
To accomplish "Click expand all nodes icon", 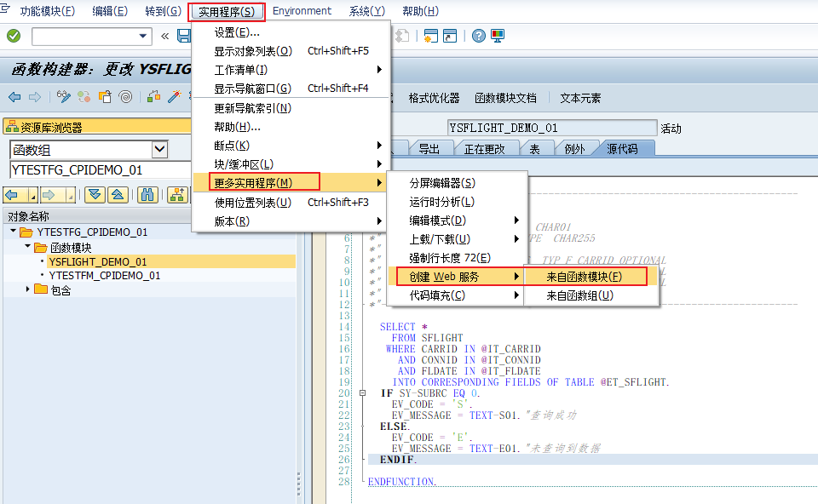I will 95,195.
